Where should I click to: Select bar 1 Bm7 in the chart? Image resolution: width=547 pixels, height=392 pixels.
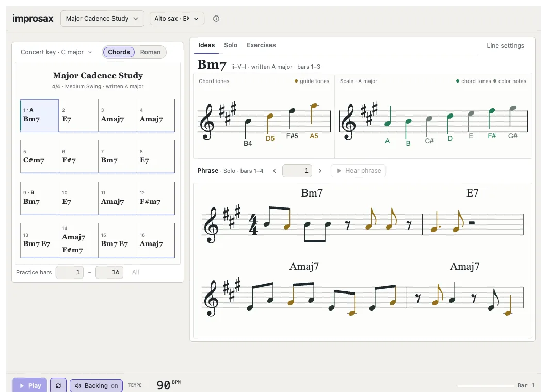39,116
